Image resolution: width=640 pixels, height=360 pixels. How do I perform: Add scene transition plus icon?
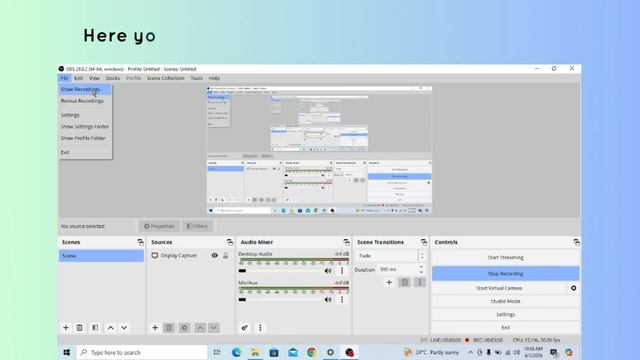389,282
